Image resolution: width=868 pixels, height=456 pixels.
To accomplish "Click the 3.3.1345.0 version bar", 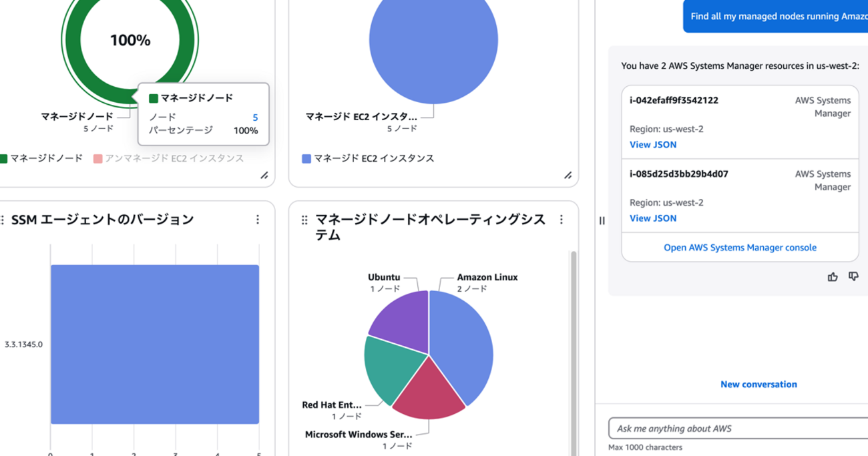I will coord(155,344).
